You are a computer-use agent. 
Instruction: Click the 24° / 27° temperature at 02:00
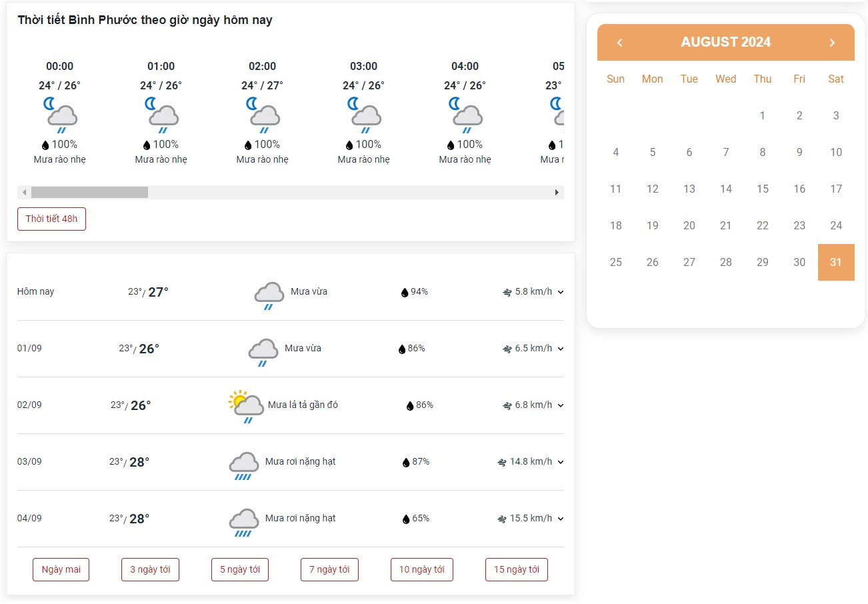click(x=262, y=85)
